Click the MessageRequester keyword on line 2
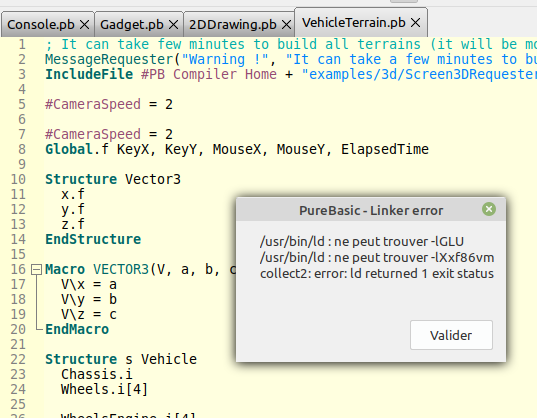 click(x=110, y=59)
